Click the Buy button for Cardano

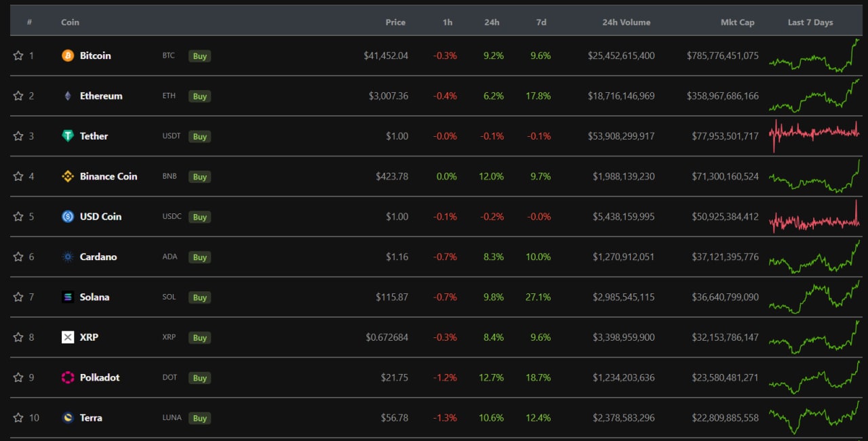pyautogui.click(x=199, y=257)
